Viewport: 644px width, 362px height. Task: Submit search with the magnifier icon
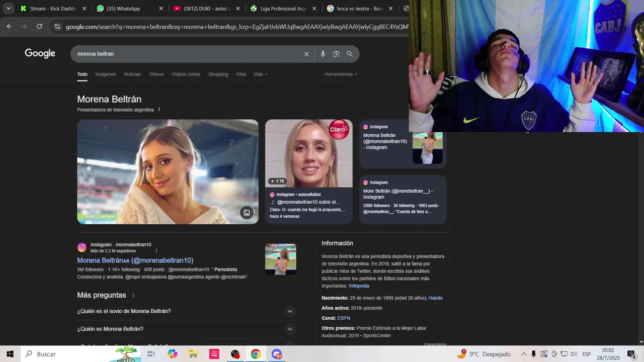click(350, 54)
